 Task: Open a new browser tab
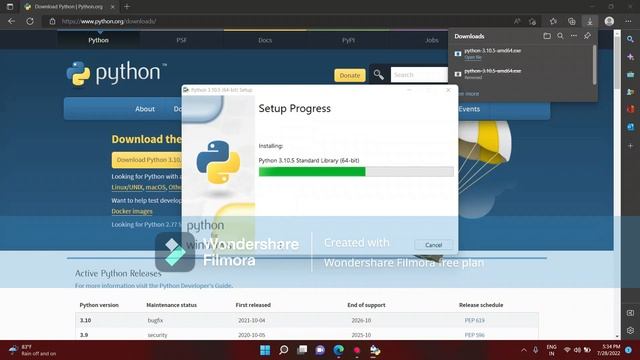[127, 7]
